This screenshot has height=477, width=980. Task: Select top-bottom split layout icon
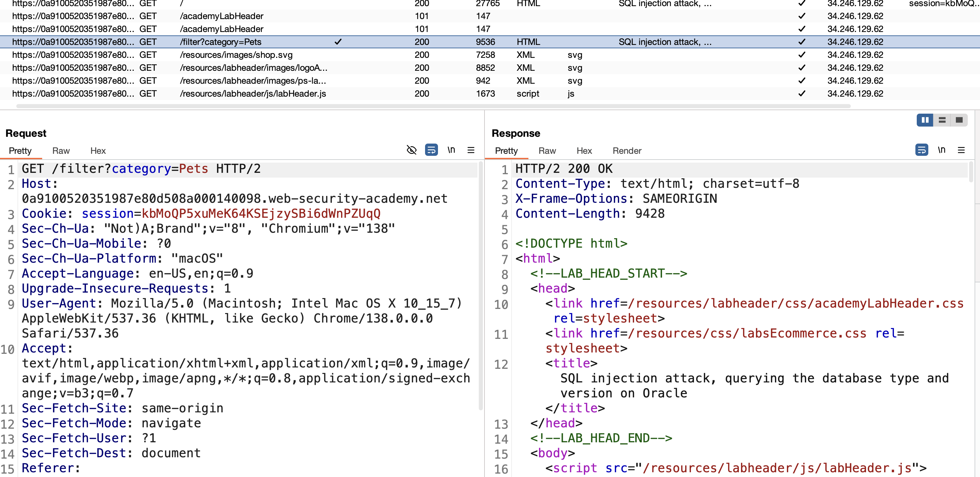[942, 120]
